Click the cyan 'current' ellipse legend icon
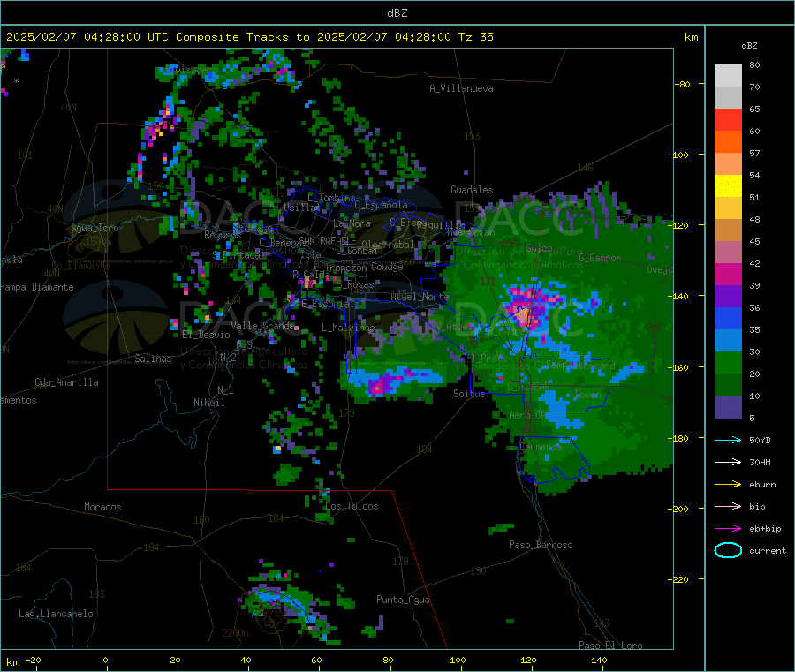The image size is (795, 672). 728,550
